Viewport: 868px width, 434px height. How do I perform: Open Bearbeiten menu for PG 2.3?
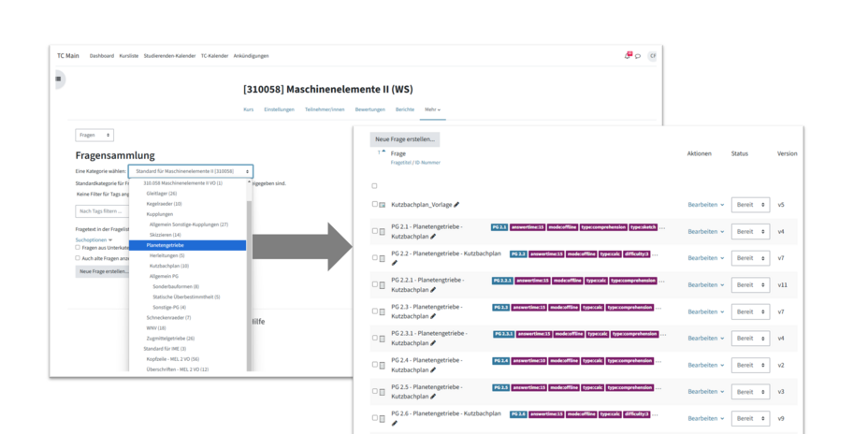[x=706, y=311]
